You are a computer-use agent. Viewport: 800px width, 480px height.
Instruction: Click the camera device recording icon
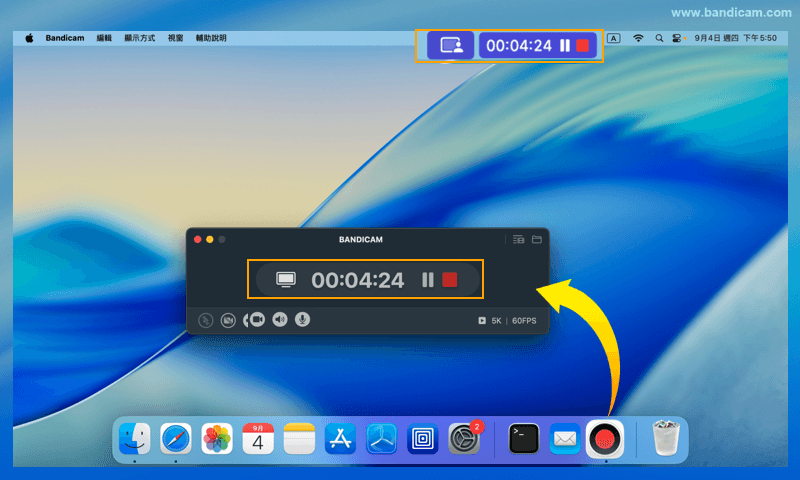254,320
